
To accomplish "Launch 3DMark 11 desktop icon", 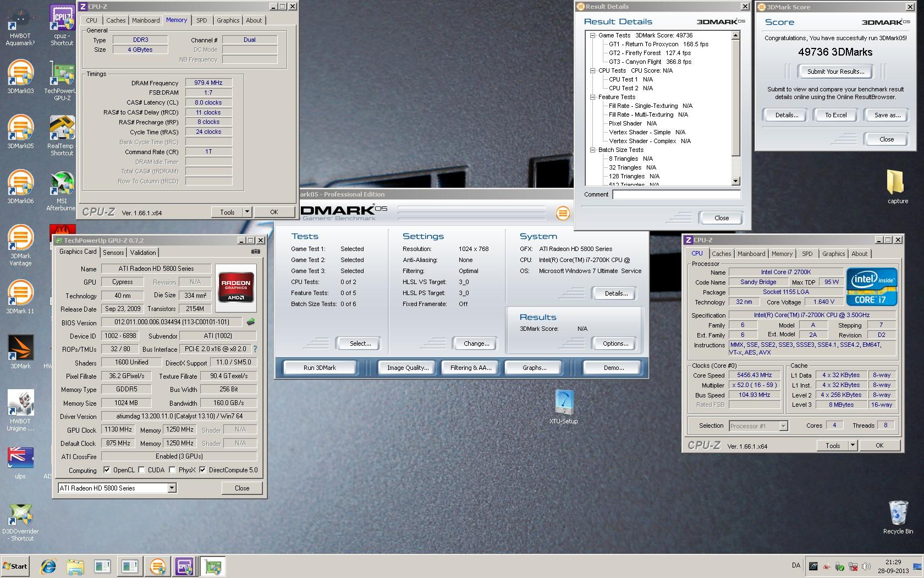I will pyautogui.click(x=20, y=297).
